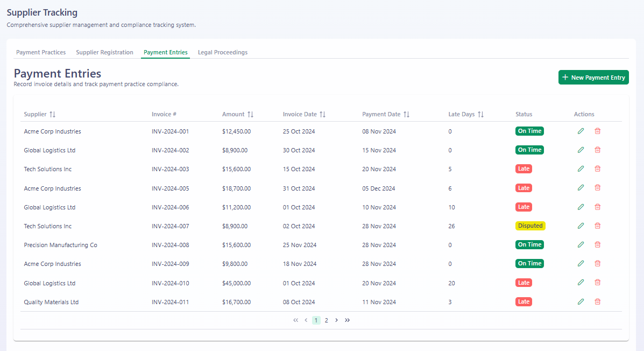Click the Late badge for INV-2024-010

(523, 283)
